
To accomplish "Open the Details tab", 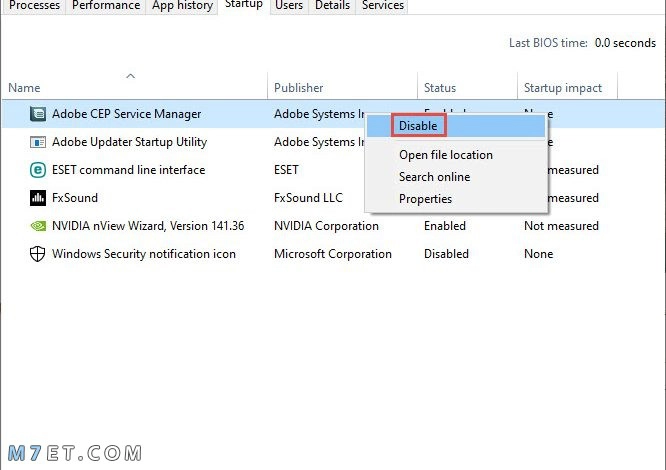I will pos(332,6).
